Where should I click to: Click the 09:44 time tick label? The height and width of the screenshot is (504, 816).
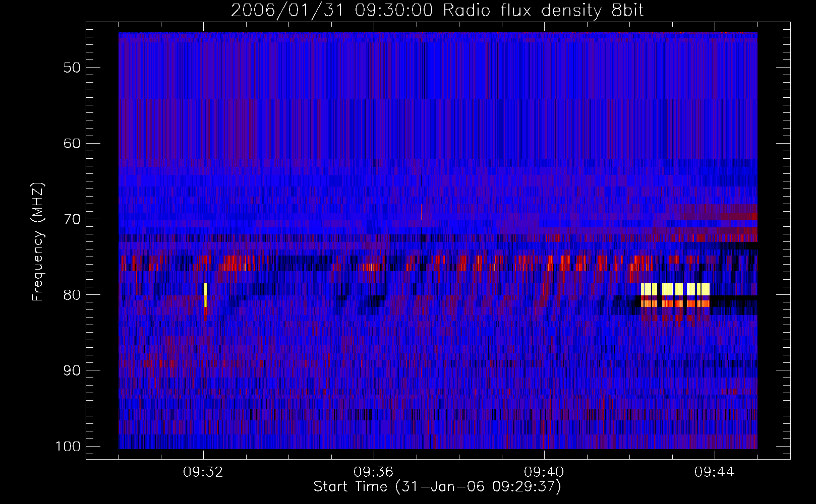(715, 472)
